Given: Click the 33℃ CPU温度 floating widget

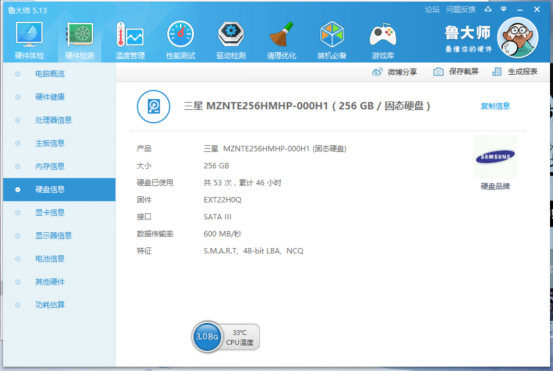Looking at the screenshot, I should [x=241, y=337].
